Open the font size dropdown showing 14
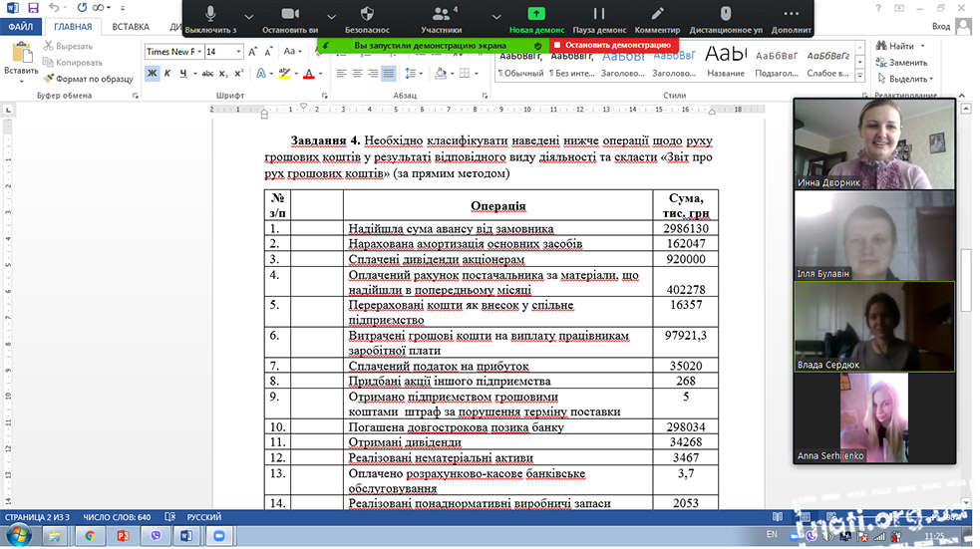This screenshot has height=549, width=980. click(238, 52)
